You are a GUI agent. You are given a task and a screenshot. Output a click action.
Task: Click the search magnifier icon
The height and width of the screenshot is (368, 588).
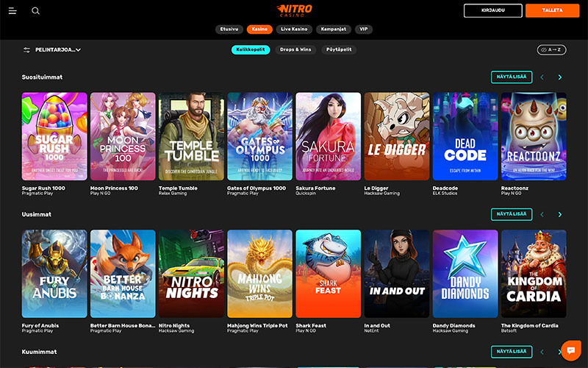point(35,11)
